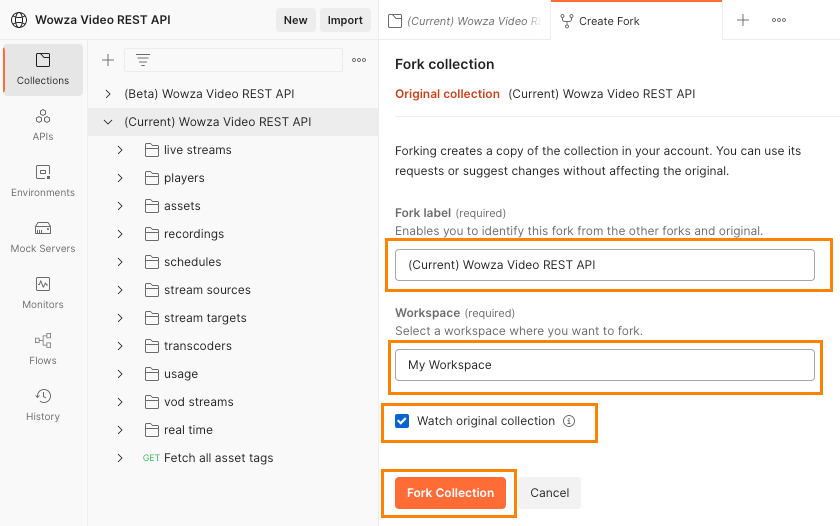Go to Environments in the sidebar
Screen dimensions: 840x526
[x=43, y=181]
